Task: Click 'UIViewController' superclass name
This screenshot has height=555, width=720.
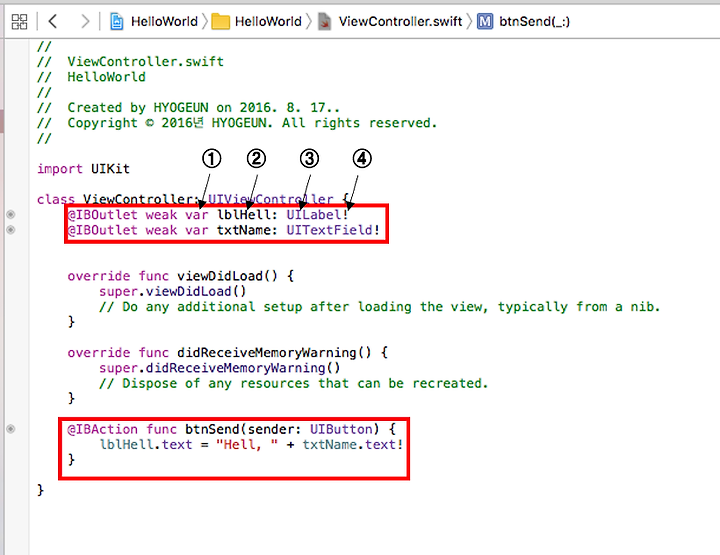Action: click(x=271, y=199)
